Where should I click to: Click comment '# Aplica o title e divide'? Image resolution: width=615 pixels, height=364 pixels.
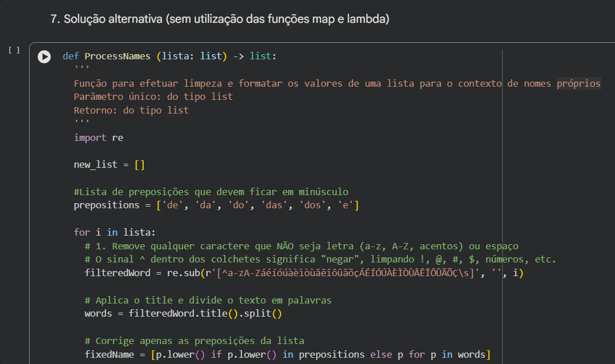208,301
